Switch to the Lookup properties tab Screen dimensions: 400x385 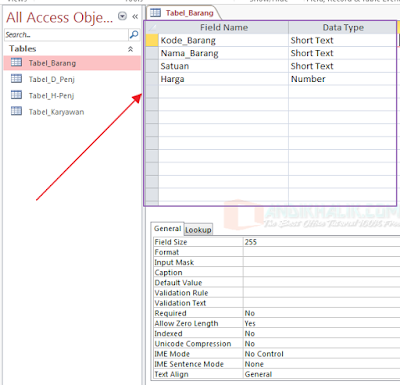click(x=198, y=230)
